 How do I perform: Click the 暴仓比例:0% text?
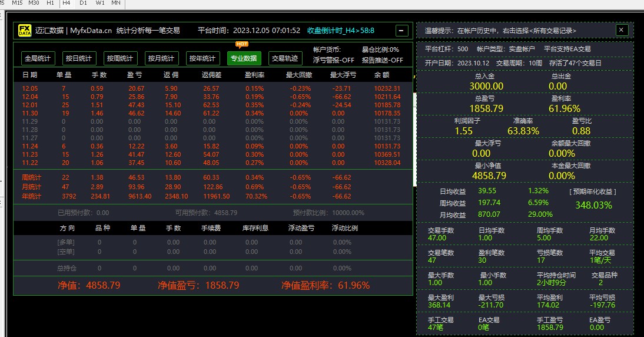(380, 49)
